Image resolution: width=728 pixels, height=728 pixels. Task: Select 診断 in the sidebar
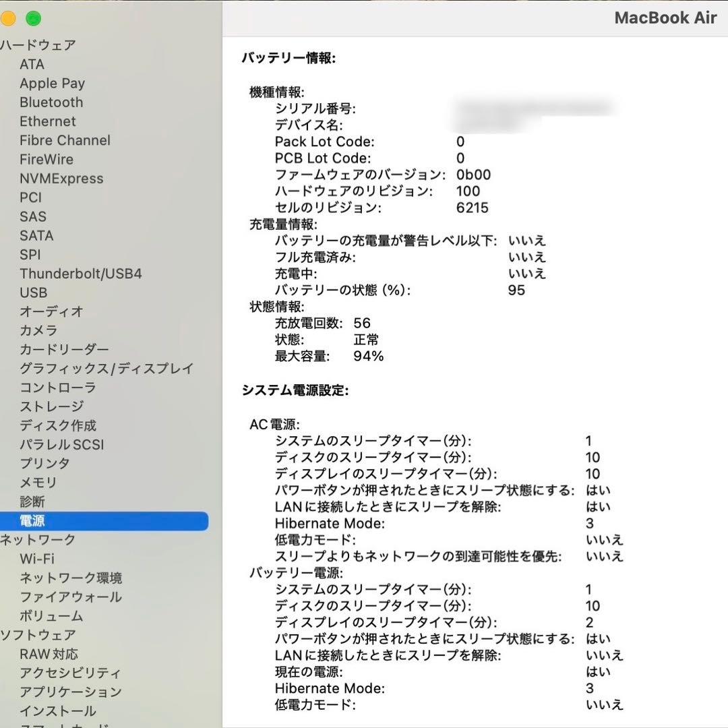(32, 502)
